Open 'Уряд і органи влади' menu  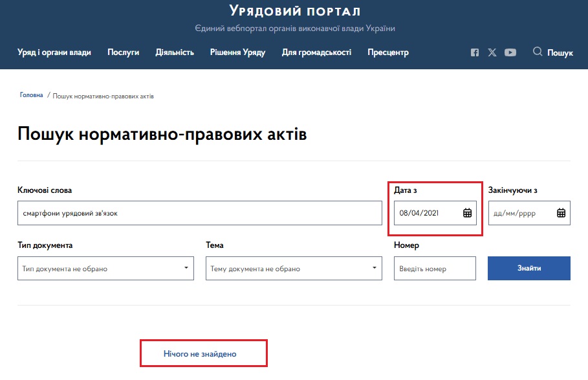(54, 52)
